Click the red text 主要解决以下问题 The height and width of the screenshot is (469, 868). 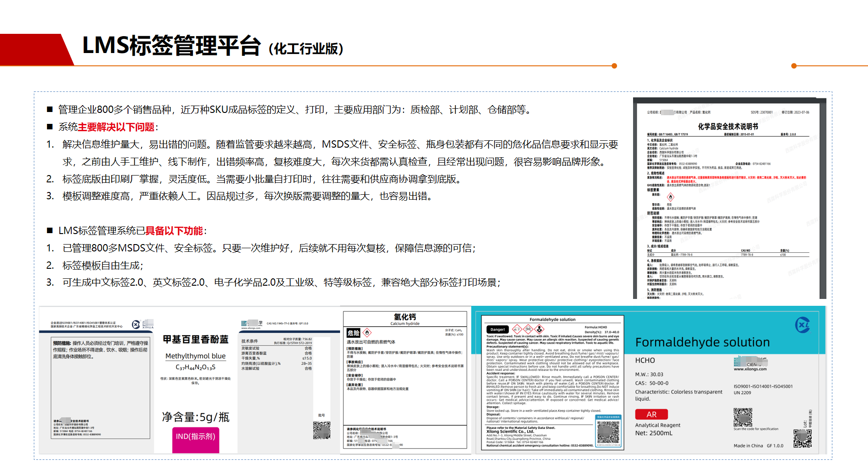[116, 127]
